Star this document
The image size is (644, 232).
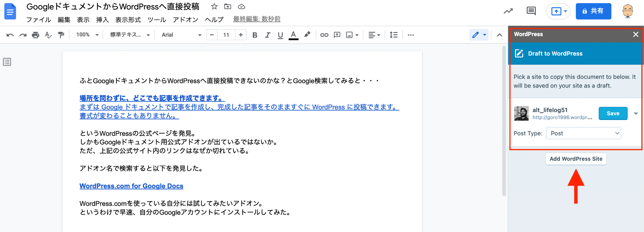(x=214, y=7)
